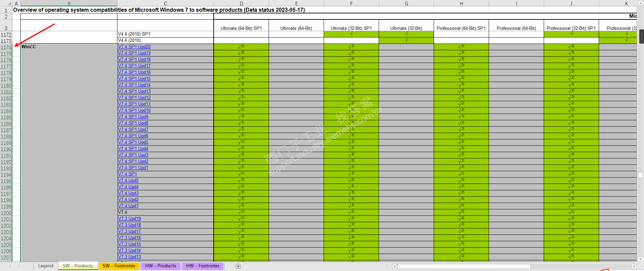Select column F header

(x=351, y=3)
